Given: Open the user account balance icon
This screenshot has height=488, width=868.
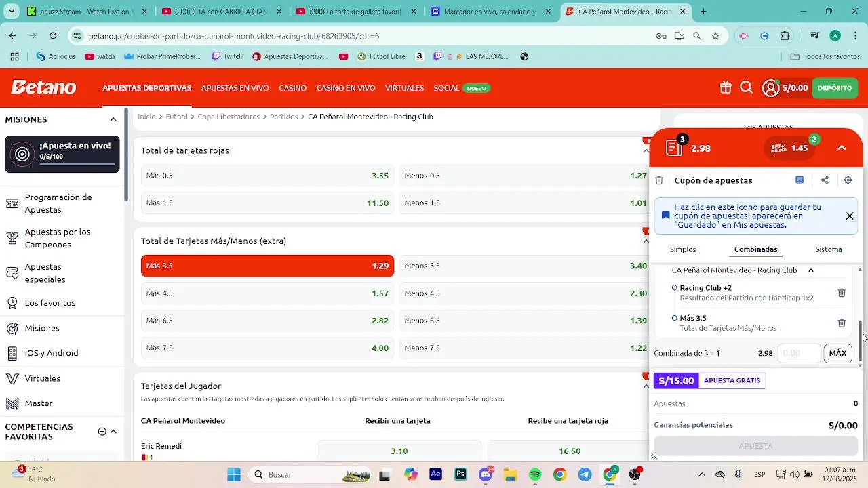Looking at the screenshot, I should [770, 88].
